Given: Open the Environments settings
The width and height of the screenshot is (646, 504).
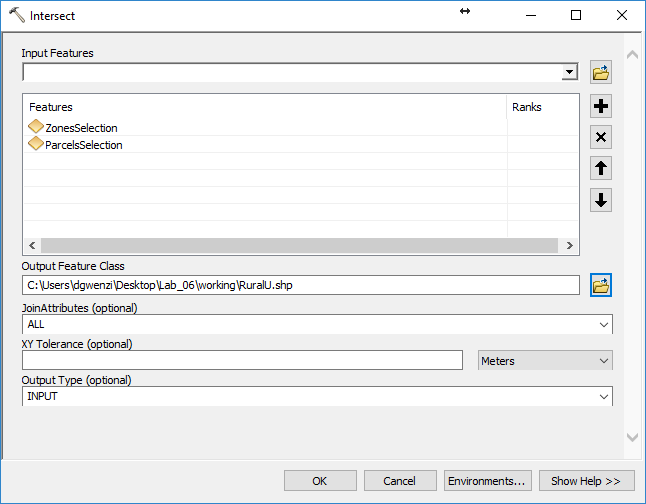Looking at the screenshot, I should 486,481.
